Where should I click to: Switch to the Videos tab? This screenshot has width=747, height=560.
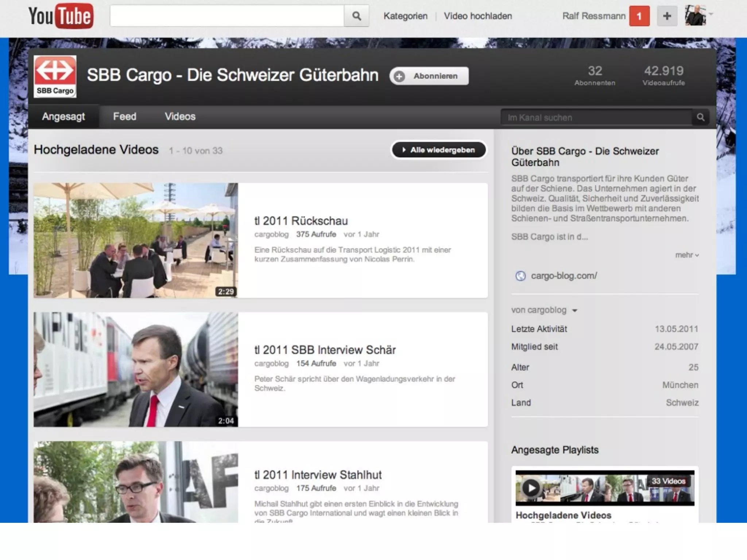click(x=180, y=117)
